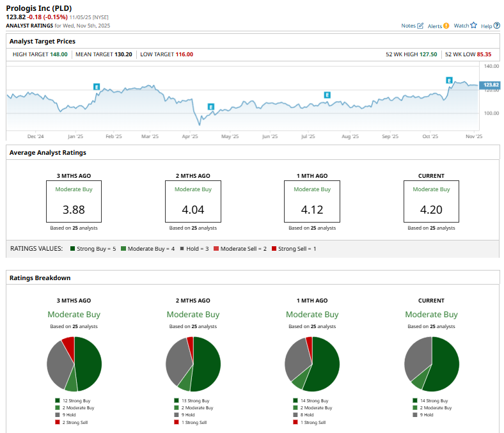The width and height of the screenshot is (504, 433).
Task: Click the gray Hold = 3 swatch
Action: [182, 248]
